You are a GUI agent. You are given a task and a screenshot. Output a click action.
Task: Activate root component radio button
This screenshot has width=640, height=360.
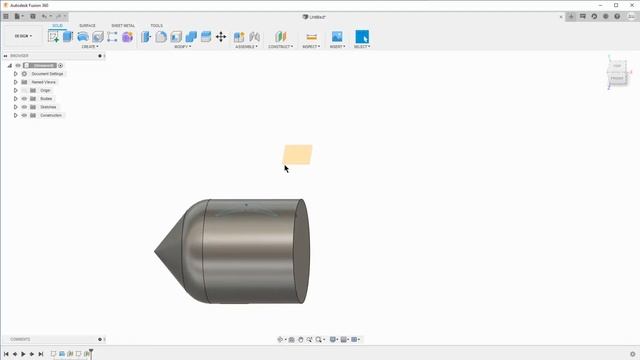tap(60, 65)
